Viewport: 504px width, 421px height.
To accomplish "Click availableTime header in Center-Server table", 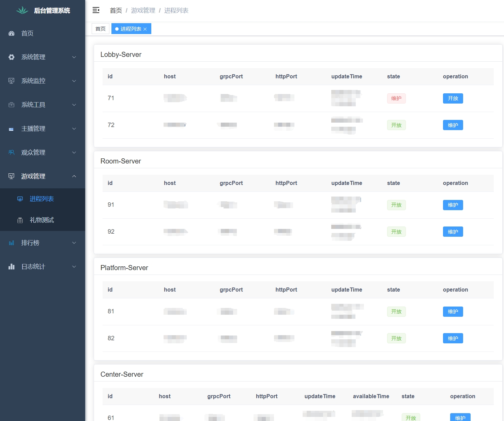I will click(371, 396).
